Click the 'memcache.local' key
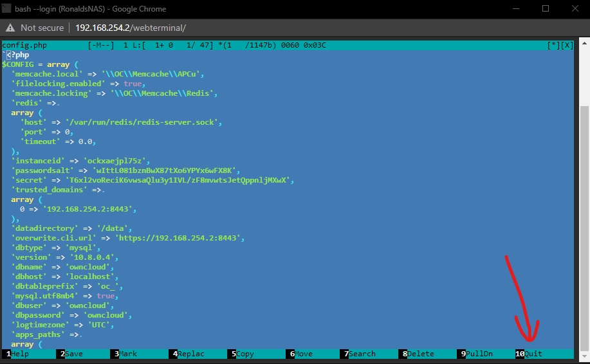The height and width of the screenshot is (364, 590). [47, 74]
